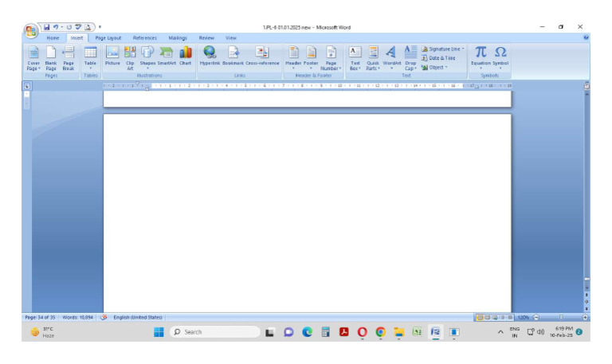Insert a Blank Page
Image resolution: width=612 pixels, height=364 pixels.
[51, 58]
